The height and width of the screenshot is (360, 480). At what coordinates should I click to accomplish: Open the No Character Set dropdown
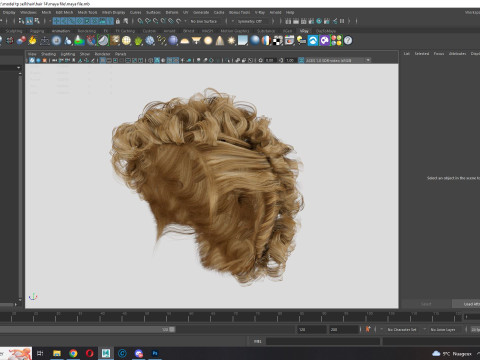click(402, 329)
